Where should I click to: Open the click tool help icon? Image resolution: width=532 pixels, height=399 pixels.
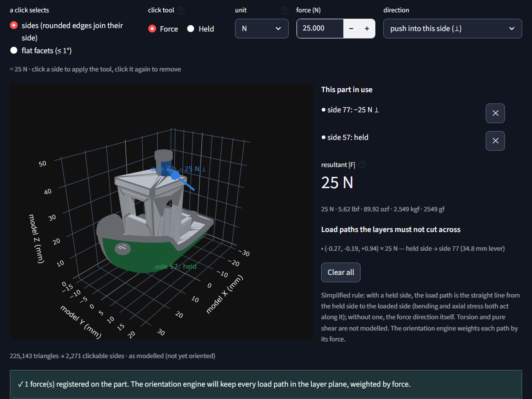coord(181,11)
